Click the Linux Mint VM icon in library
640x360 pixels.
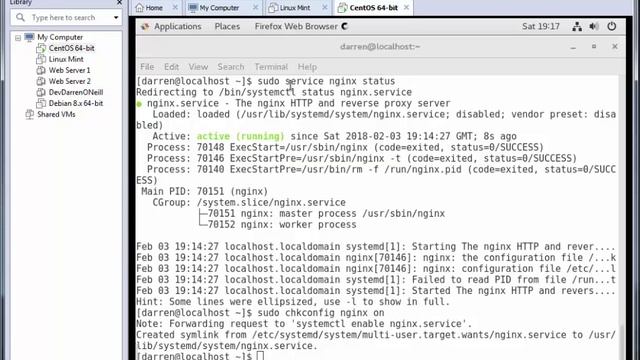tap(41, 59)
